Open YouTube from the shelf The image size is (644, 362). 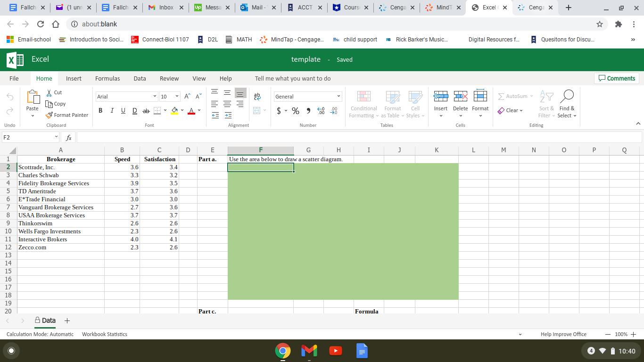point(335,351)
